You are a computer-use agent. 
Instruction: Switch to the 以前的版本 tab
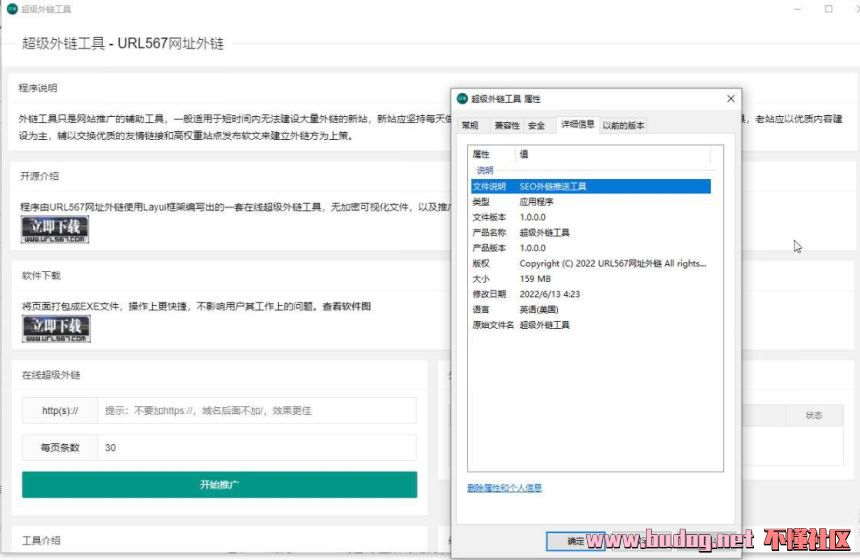[x=623, y=126]
